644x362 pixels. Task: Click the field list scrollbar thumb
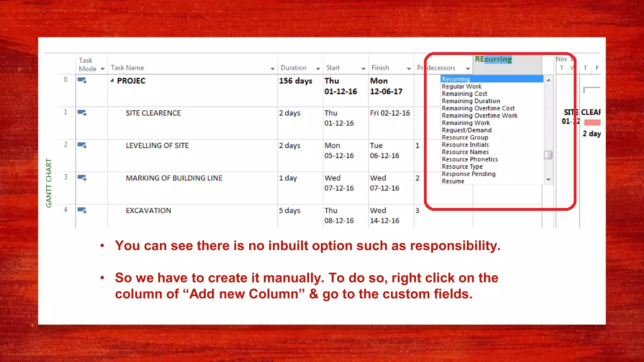(548, 155)
